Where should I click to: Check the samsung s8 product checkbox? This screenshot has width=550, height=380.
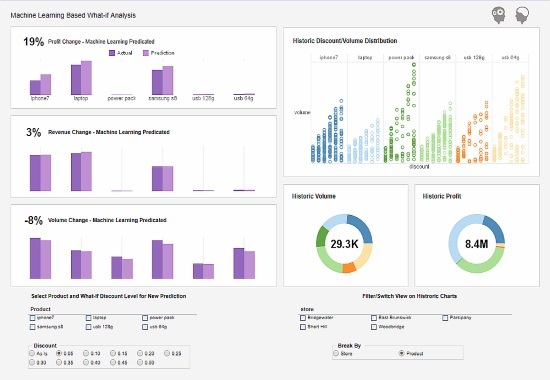point(33,327)
